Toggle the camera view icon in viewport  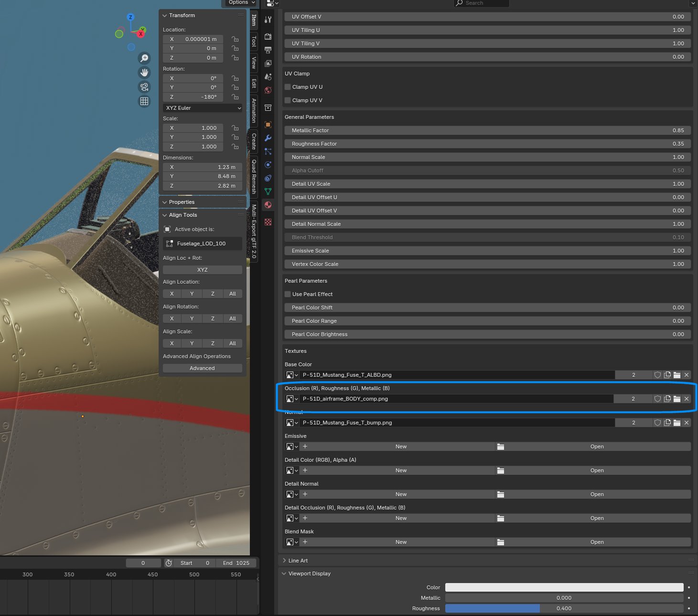(144, 87)
